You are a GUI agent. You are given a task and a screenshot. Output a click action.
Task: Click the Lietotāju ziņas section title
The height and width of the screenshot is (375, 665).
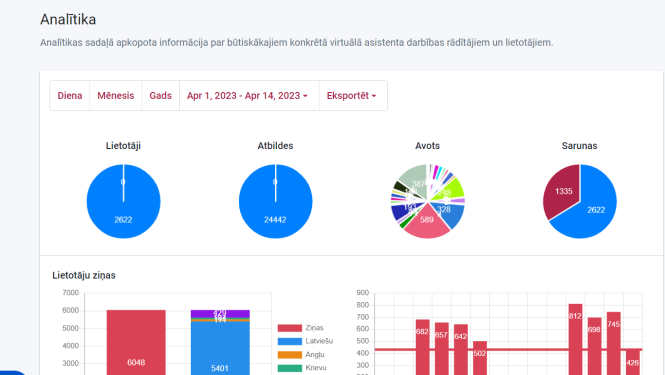[x=84, y=275]
